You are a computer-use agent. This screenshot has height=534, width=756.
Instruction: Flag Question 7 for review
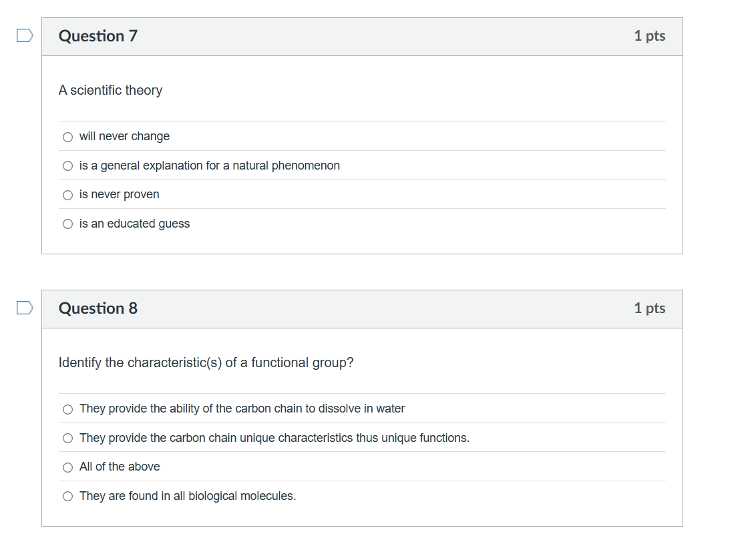(x=25, y=36)
